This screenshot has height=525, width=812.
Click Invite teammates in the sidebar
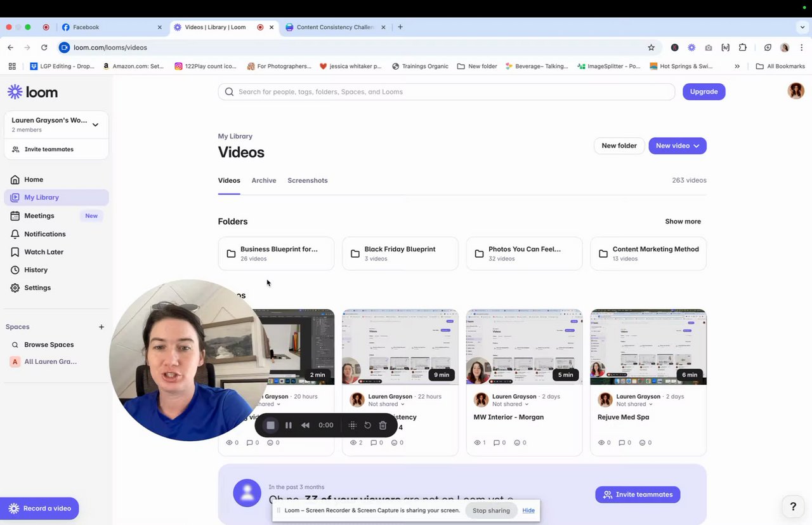(x=49, y=150)
